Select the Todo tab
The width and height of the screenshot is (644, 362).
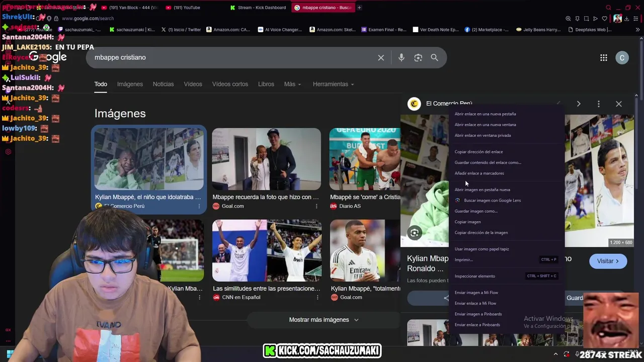(101, 84)
